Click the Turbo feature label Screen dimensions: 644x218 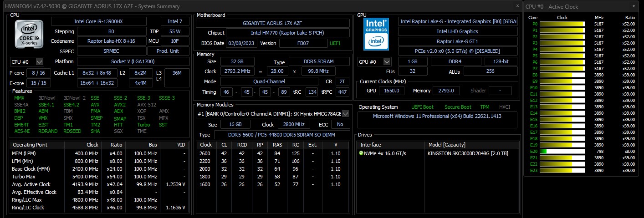[x=143, y=124]
